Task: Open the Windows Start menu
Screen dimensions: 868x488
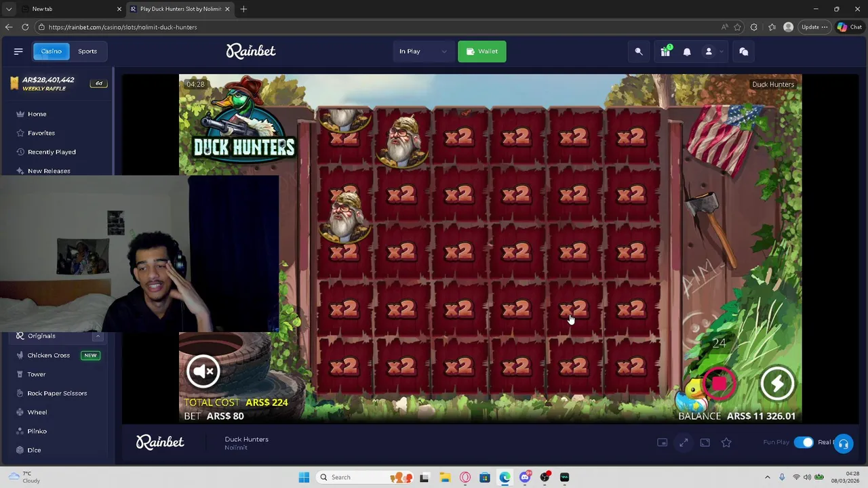Action: [304, 477]
